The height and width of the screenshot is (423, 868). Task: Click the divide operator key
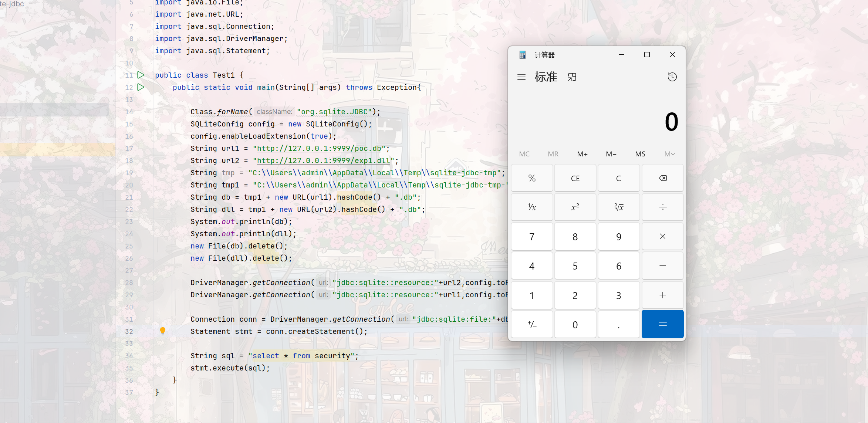(663, 207)
